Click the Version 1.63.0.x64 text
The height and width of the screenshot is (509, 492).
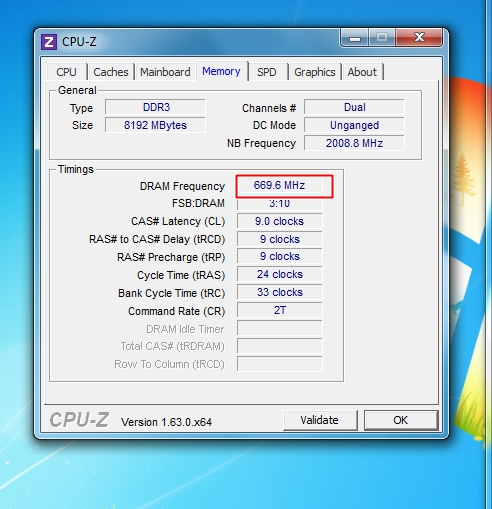point(166,422)
